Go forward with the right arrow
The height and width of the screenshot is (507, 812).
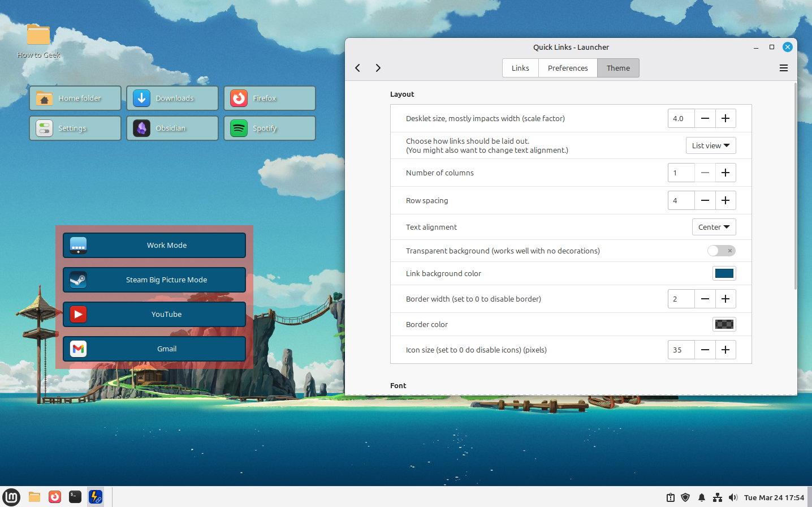pos(378,68)
